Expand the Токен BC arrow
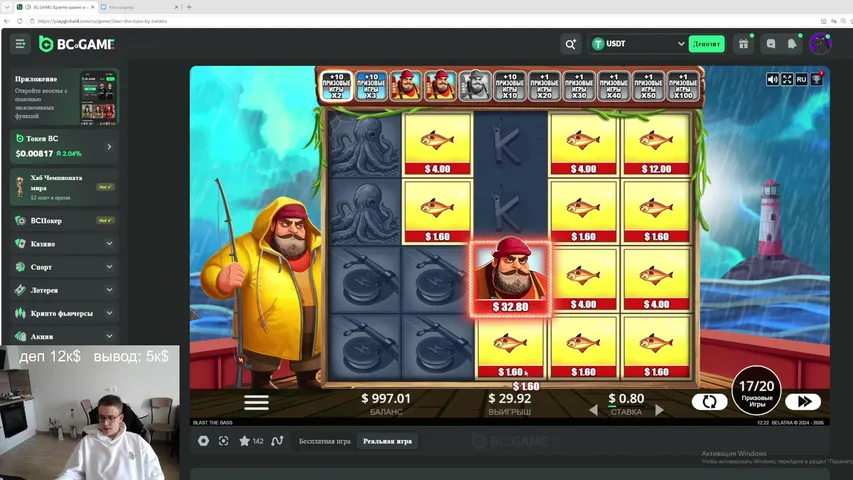Screen dimensions: 853x480 pos(109,146)
